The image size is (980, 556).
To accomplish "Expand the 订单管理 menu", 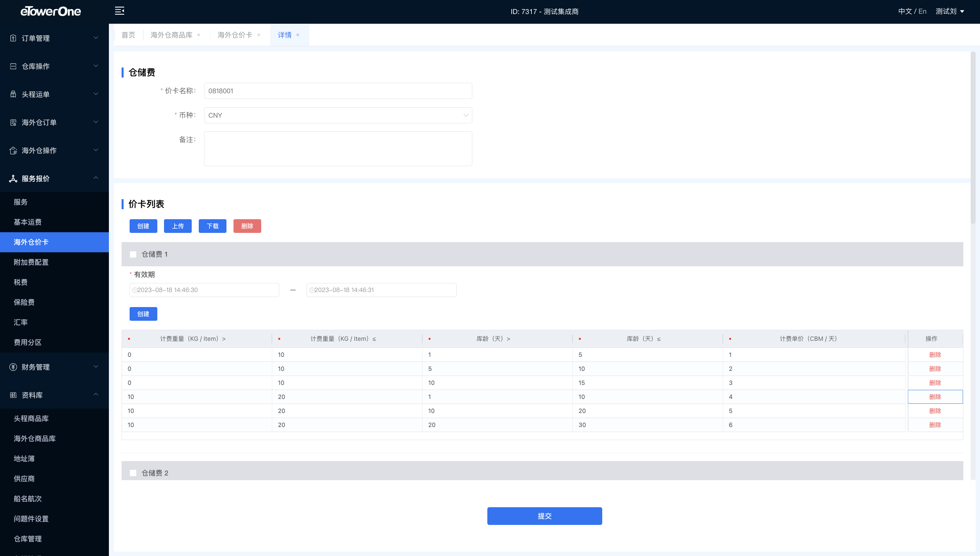I will [x=96, y=38].
